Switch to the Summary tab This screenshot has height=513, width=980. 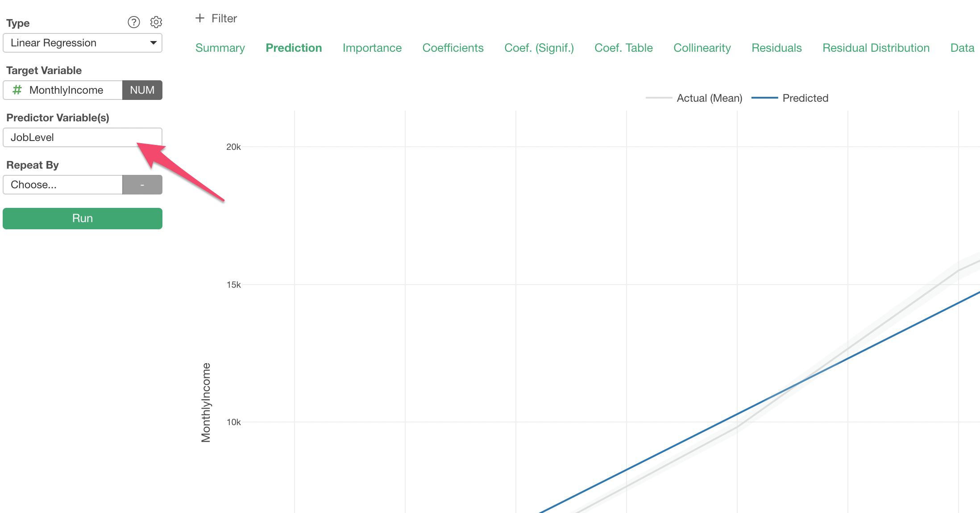tap(220, 48)
